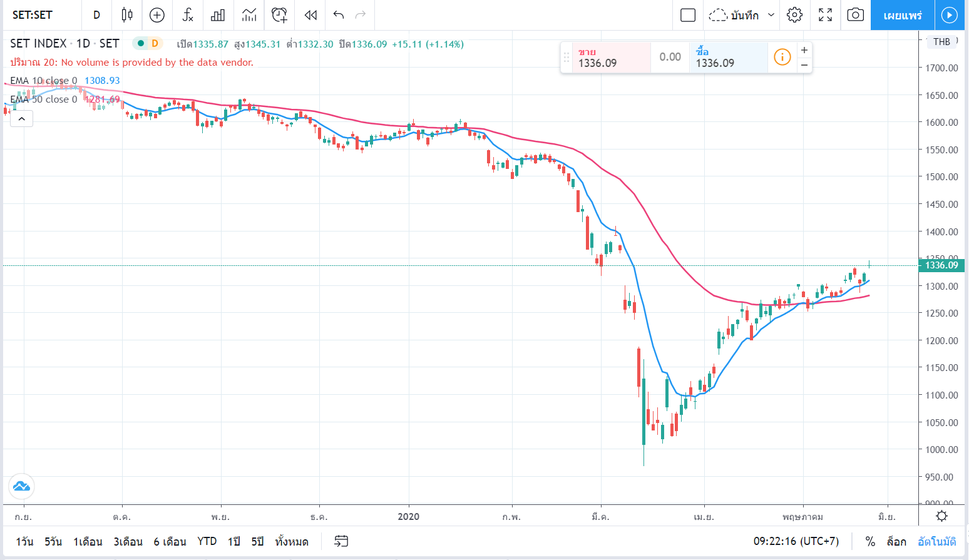Select the ทั้งหมด all time range

coord(292,541)
